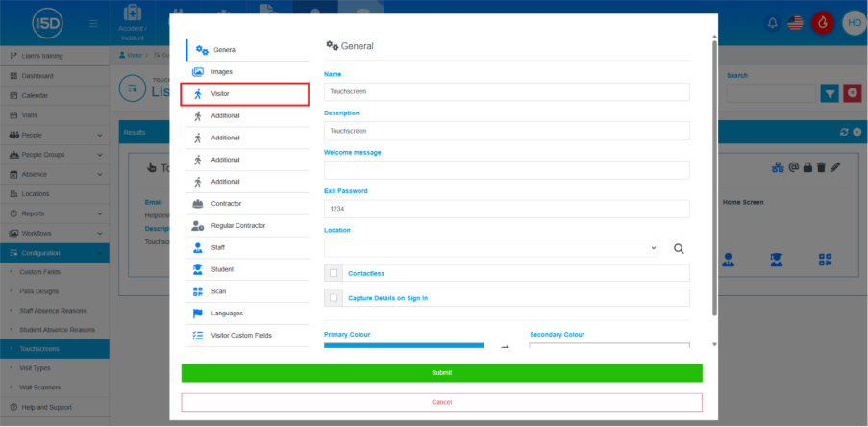868x427 pixels.
Task: Open Calendar in the sidebar
Action: pos(54,96)
